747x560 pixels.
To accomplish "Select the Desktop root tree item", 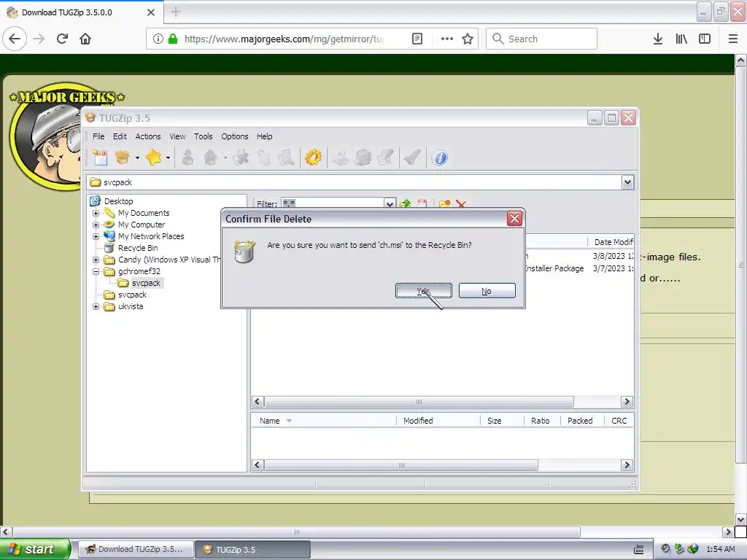I will tap(119, 201).
